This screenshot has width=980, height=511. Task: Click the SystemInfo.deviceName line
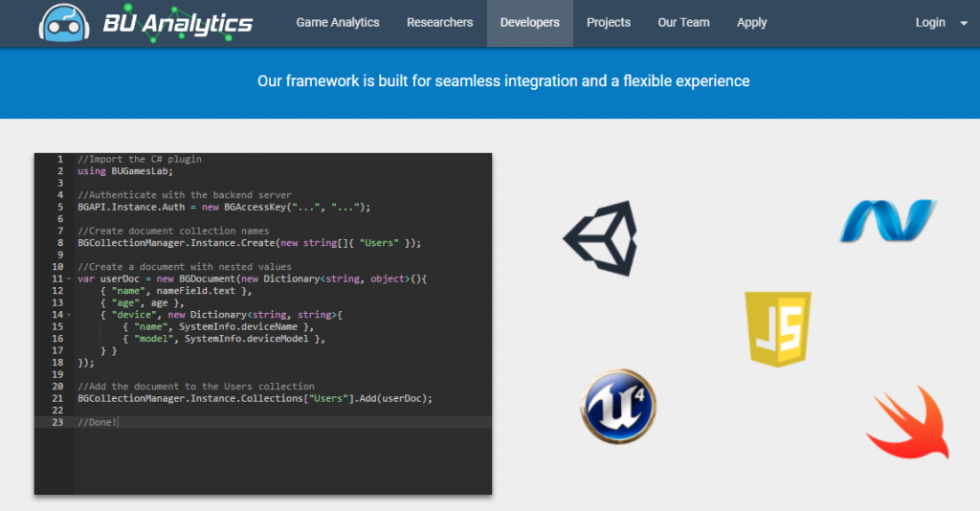pos(218,326)
